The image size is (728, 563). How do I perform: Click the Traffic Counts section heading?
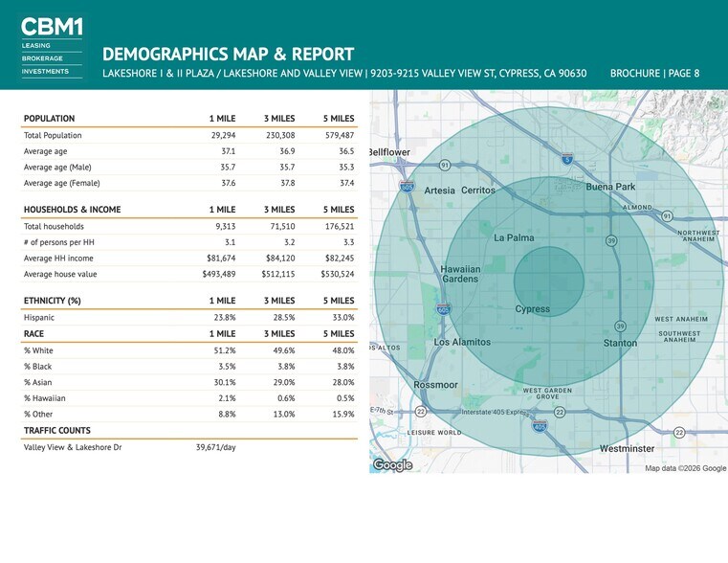(57, 431)
